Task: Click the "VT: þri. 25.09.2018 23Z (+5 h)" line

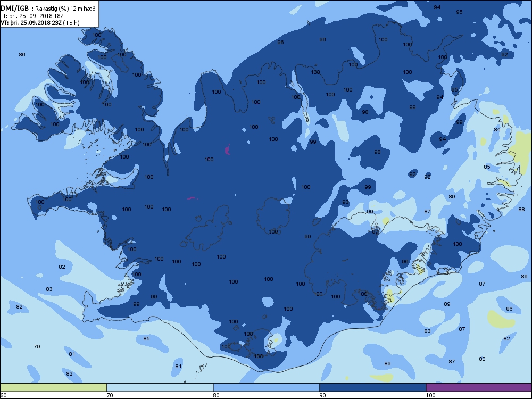Action: click(x=40, y=23)
